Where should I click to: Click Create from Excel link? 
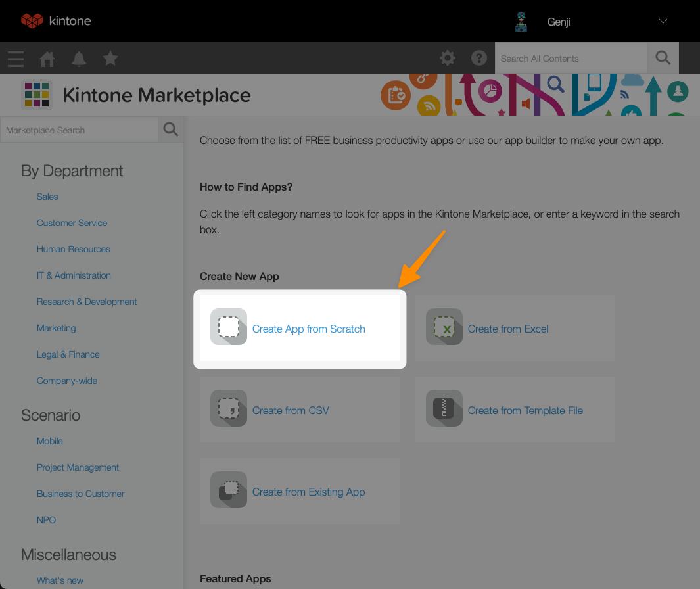pos(507,329)
